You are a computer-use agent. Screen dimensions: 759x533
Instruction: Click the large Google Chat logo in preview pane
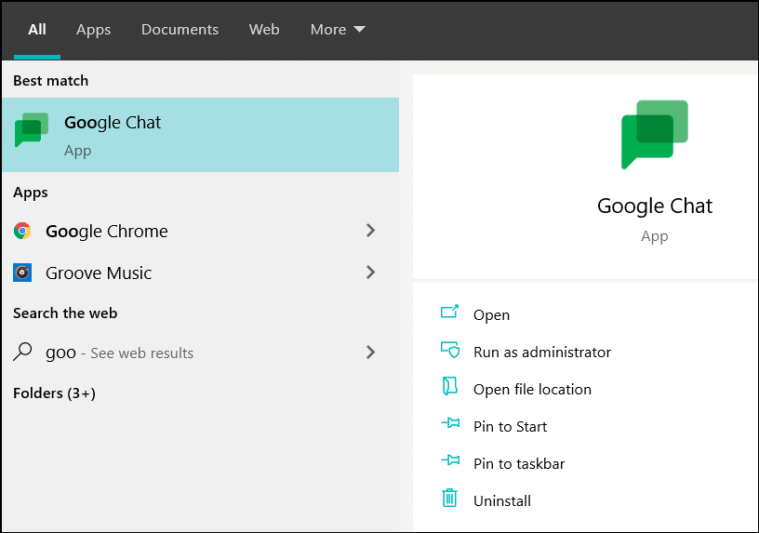[x=654, y=134]
